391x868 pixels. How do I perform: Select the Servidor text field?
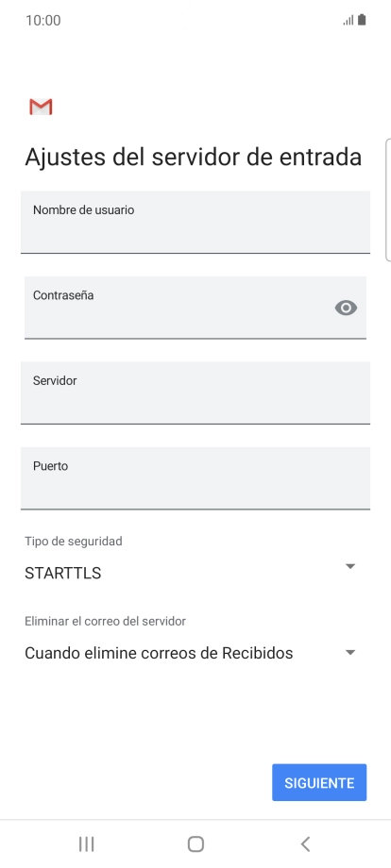(195, 392)
